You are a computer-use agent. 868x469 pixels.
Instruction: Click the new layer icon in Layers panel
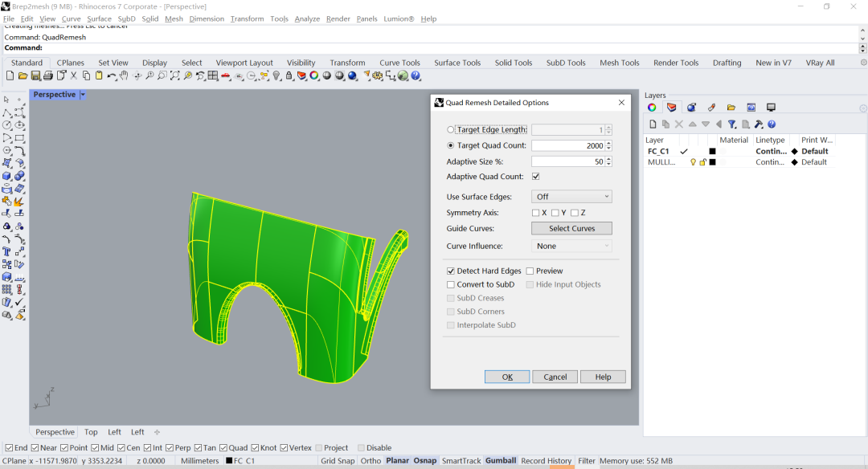(653, 124)
